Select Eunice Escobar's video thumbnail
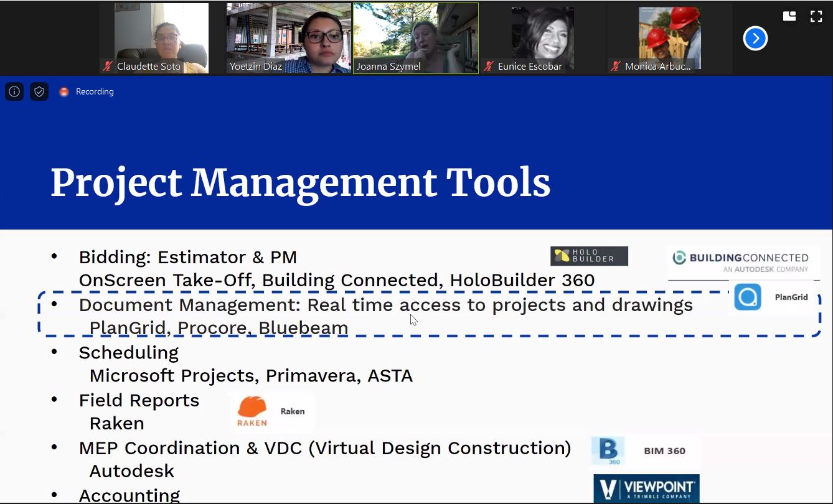This screenshot has width=833, height=504. 543,38
